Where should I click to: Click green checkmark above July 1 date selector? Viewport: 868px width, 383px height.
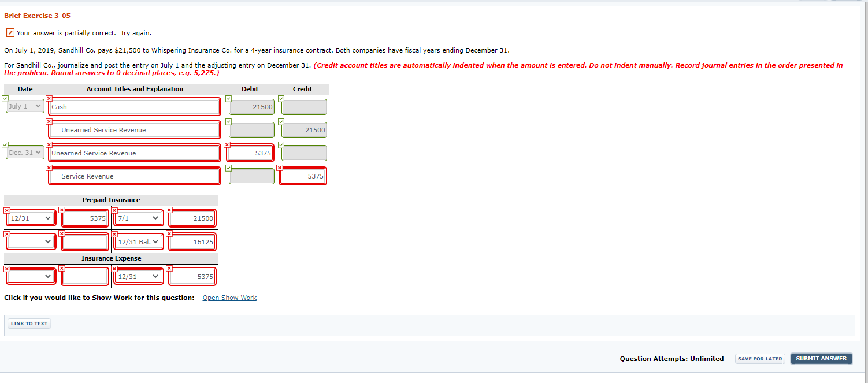[5, 98]
